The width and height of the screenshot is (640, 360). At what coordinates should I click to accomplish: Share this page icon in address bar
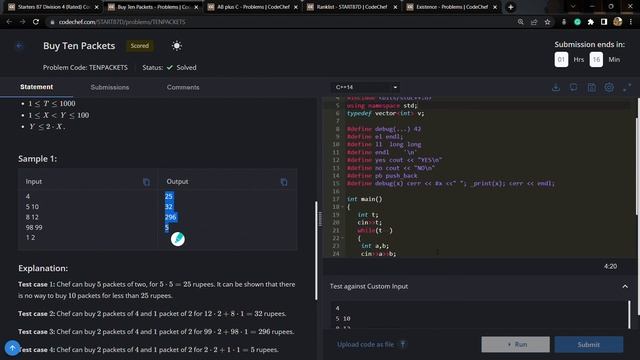tap(534, 22)
